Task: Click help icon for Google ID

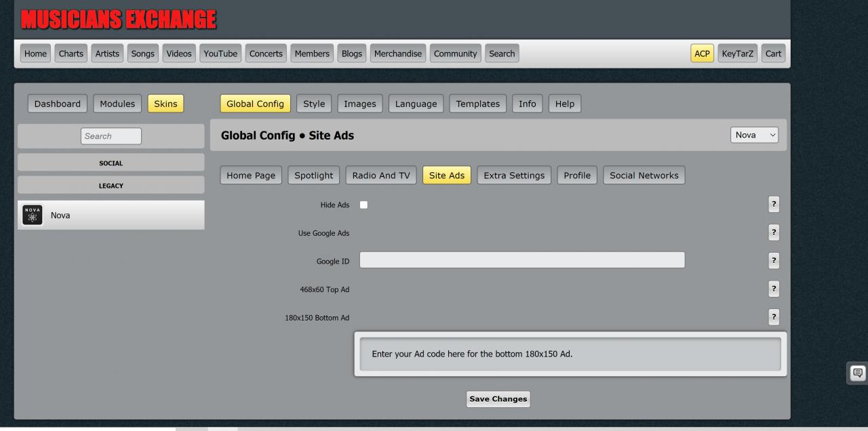Action: [774, 260]
